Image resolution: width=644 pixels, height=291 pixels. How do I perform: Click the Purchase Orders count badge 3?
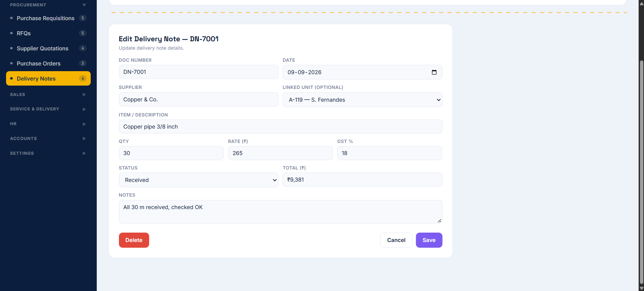coord(83,63)
